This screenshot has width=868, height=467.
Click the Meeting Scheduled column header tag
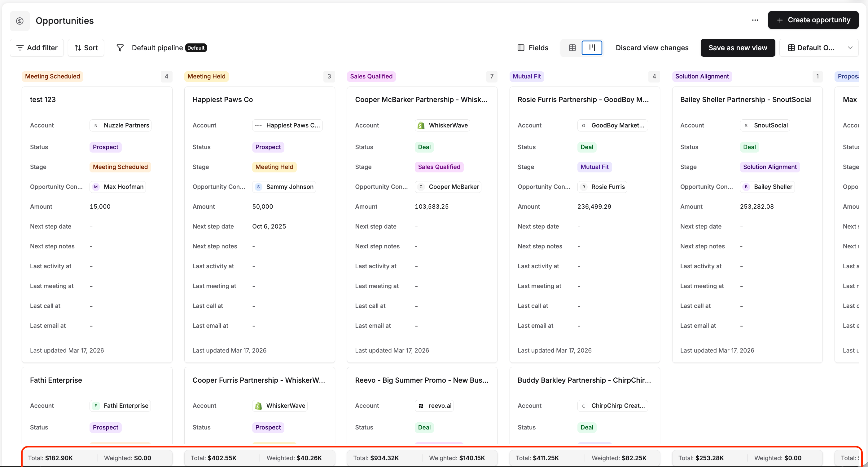(53, 76)
